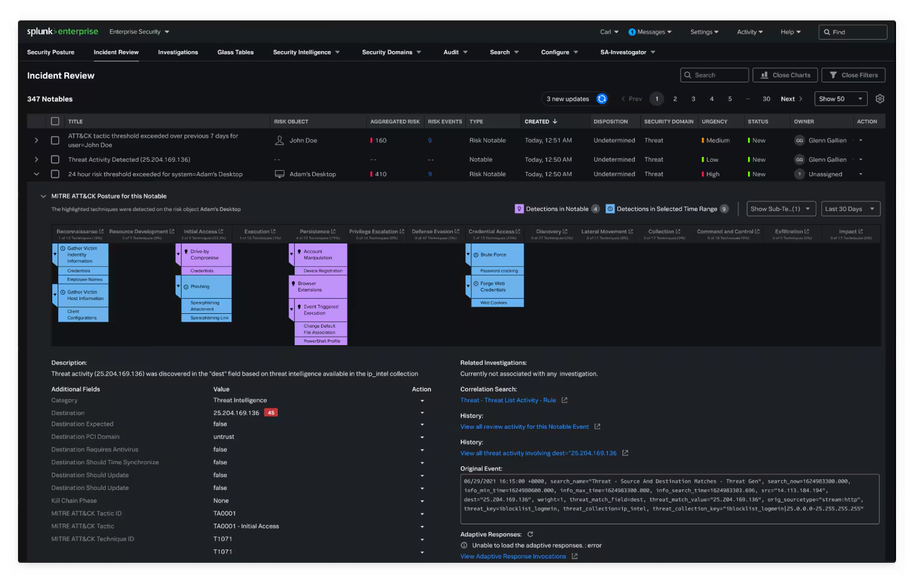Click the Drive-by Compromise technique block
Viewport: 914px width, 588px height.
coord(206,255)
